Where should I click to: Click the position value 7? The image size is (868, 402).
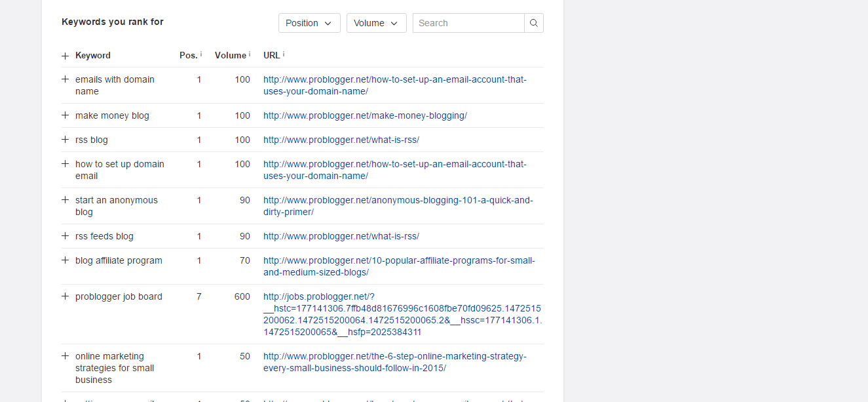pos(199,296)
